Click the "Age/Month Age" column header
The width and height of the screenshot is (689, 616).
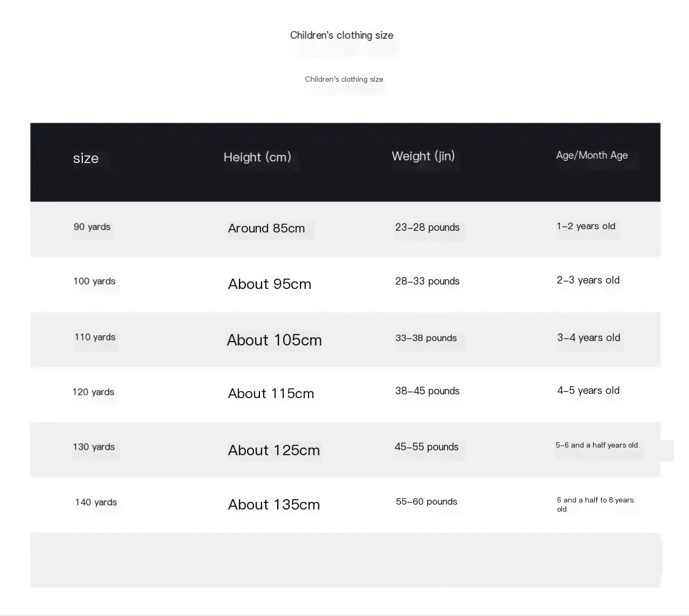(x=592, y=155)
